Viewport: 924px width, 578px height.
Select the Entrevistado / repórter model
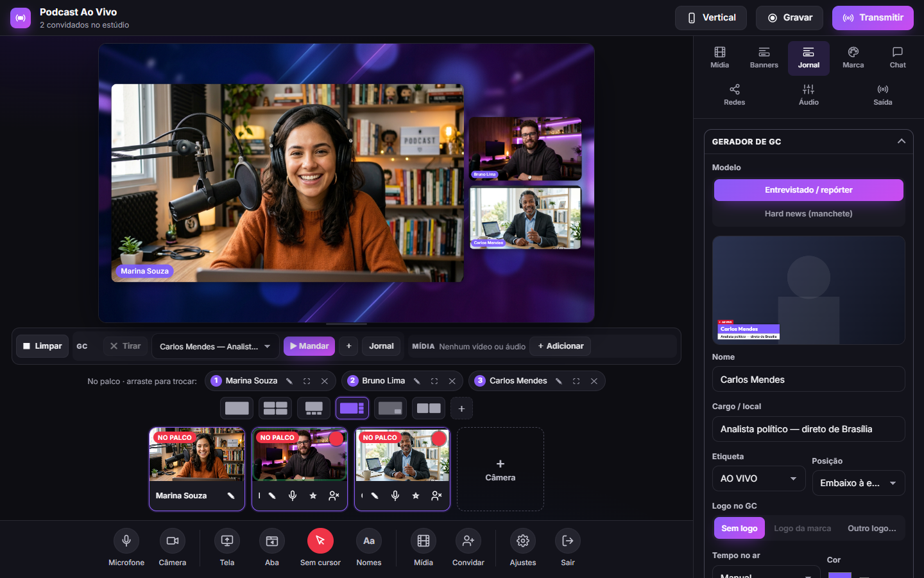coord(809,190)
